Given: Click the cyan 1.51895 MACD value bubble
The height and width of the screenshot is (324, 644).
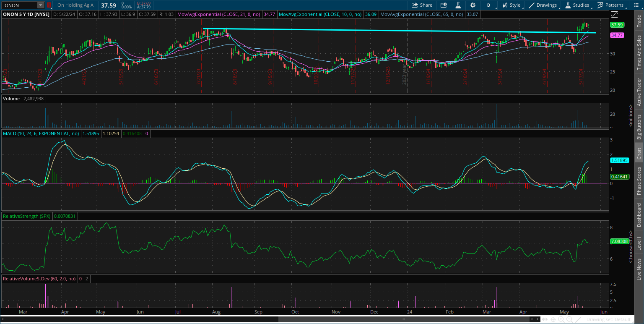Looking at the screenshot, I should (619, 160).
